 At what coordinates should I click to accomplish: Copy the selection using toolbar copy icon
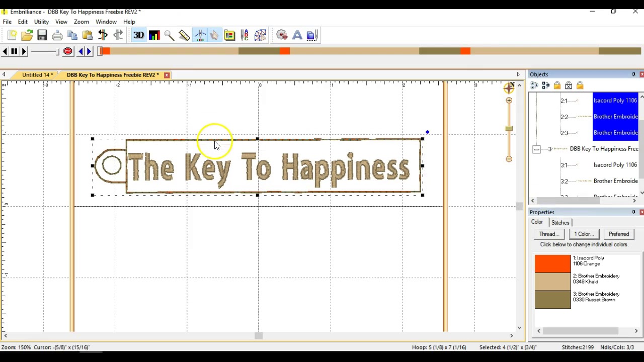click(x=72, y=35)
